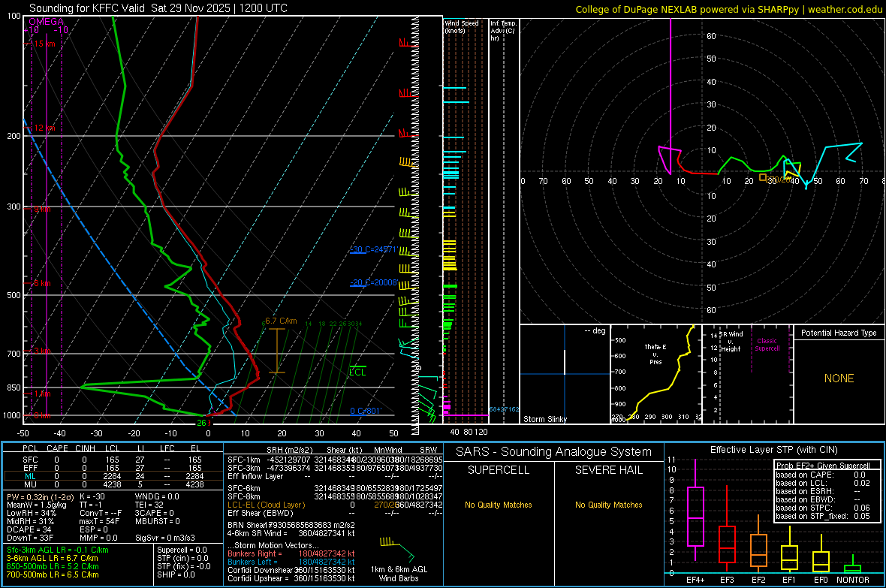
Task: Click the maxT = 54F value
Action: tap(99, 521)
